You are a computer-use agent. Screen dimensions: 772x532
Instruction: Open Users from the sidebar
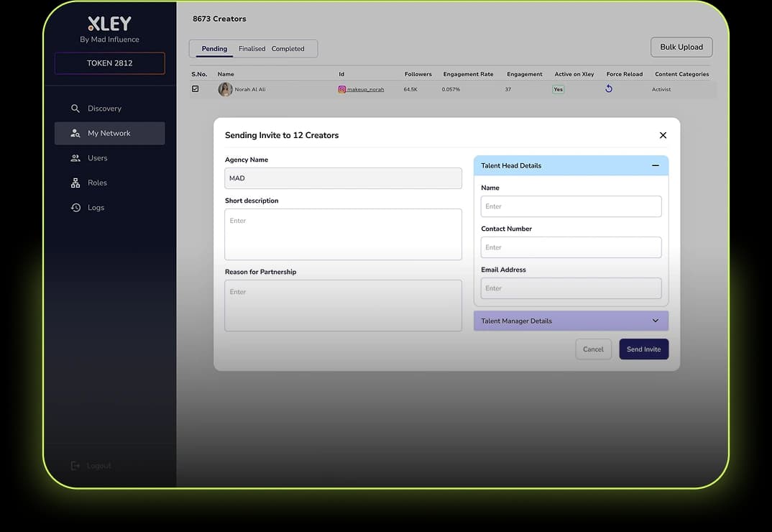pos(110,158)
